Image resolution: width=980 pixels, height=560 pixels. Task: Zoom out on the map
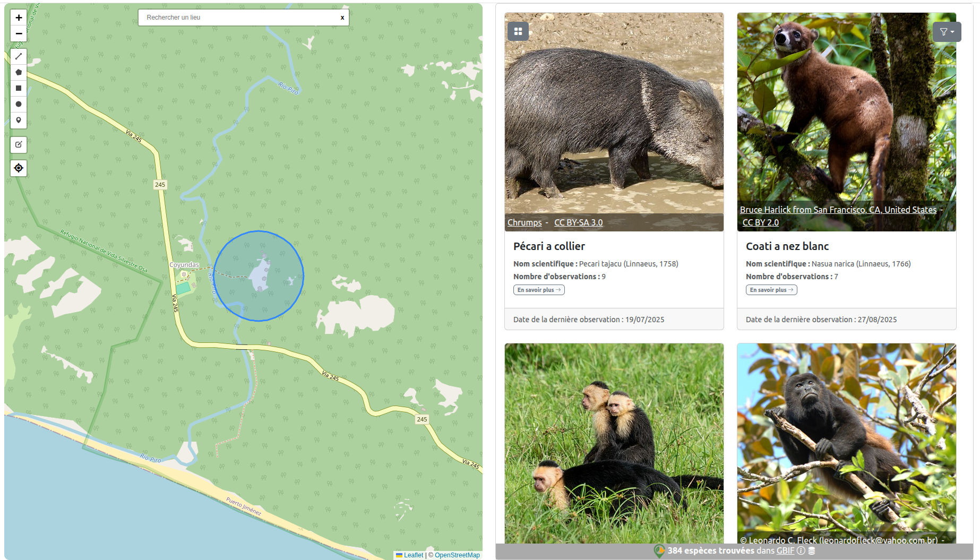19,33
